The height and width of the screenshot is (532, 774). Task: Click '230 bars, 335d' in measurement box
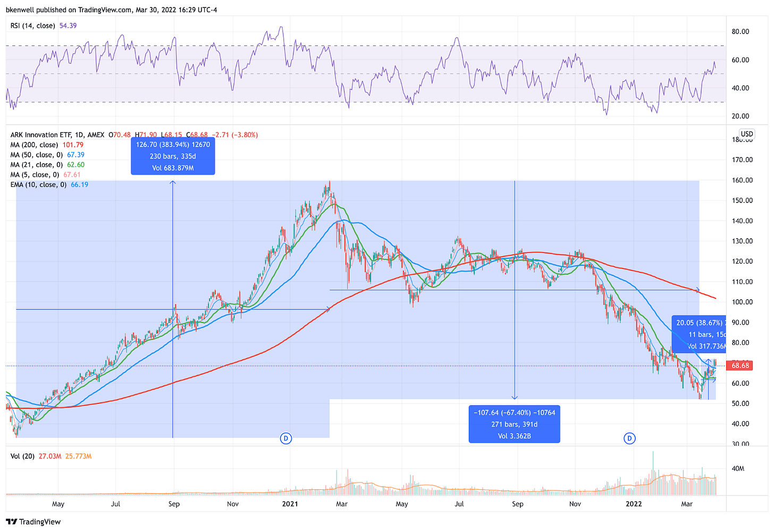pyautogui.click(x=173, y=156)
